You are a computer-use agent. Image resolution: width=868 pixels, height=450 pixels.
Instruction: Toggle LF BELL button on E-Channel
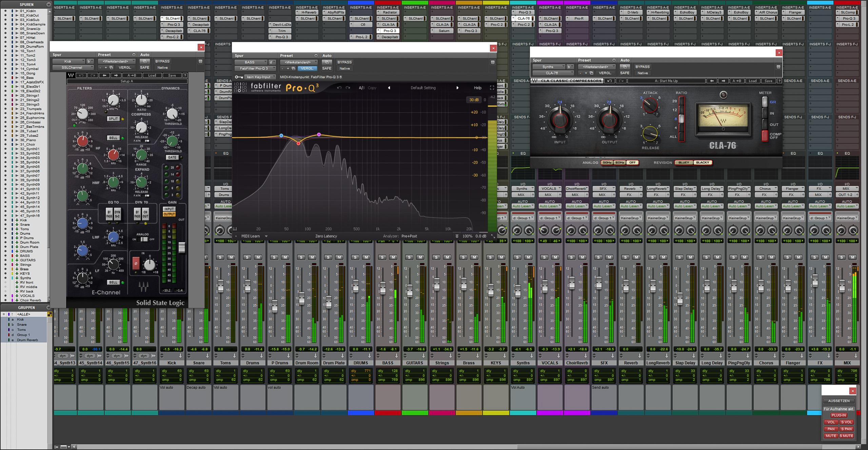113,282
